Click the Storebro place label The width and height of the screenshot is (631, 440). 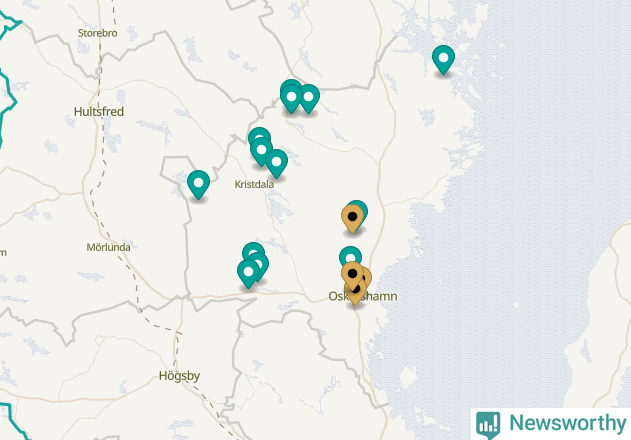click(x=98, y=33)
